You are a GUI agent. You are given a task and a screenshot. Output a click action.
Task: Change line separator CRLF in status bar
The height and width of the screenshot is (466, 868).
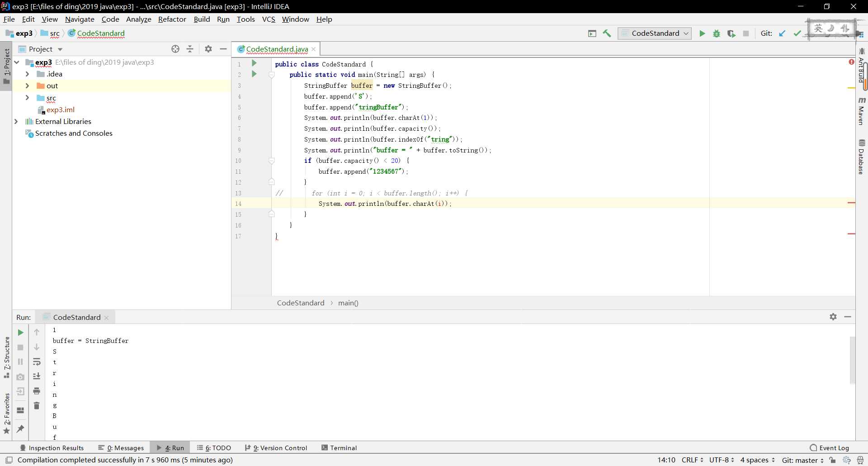tap(692, 460)
